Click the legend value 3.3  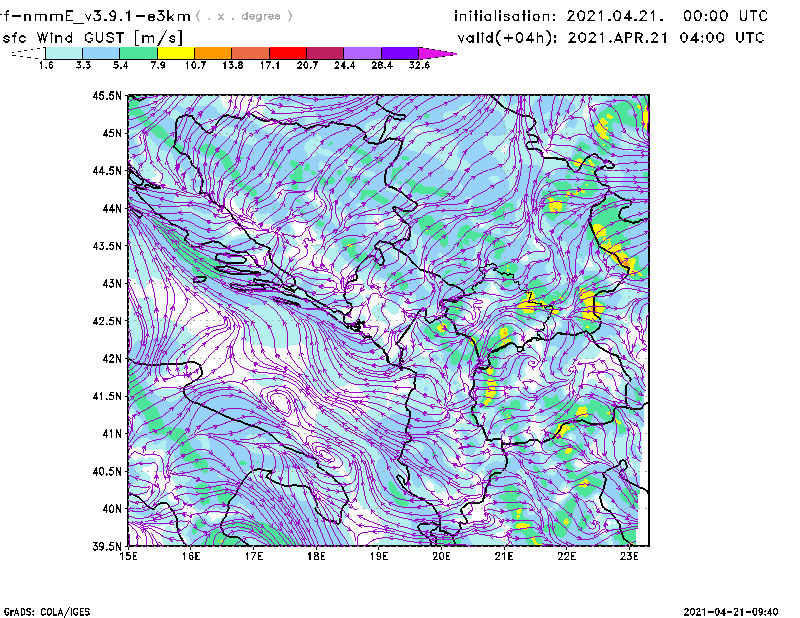[x=83, y=65]
